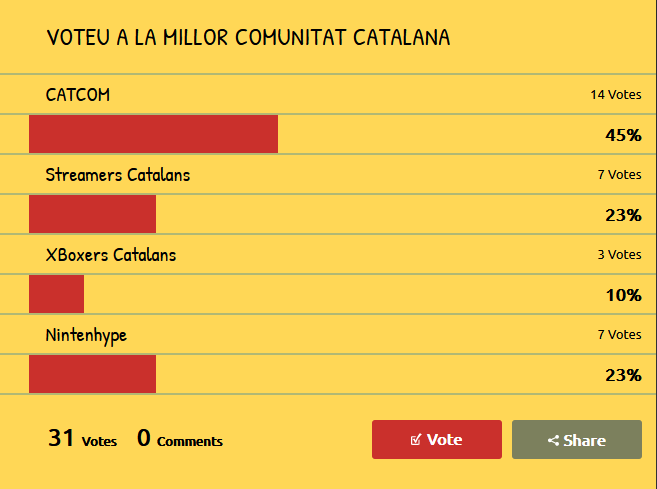Click the 45% percentage label

click(x=623, y=135)
